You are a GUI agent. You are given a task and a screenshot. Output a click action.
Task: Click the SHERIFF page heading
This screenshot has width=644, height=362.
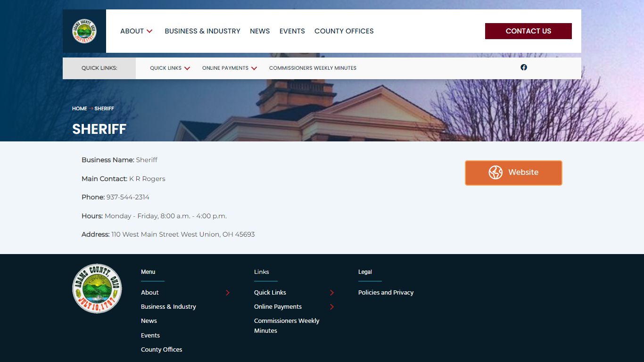(x=99, y=129)
